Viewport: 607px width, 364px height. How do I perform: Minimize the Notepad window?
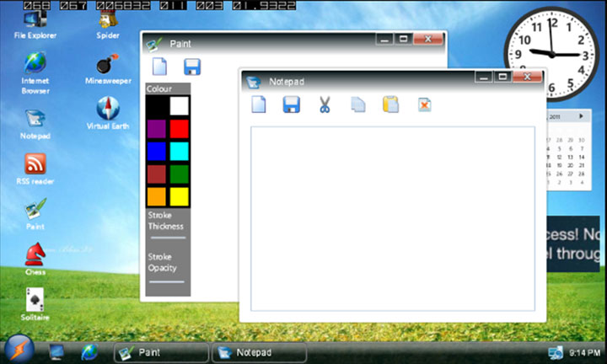coord(484,77)
